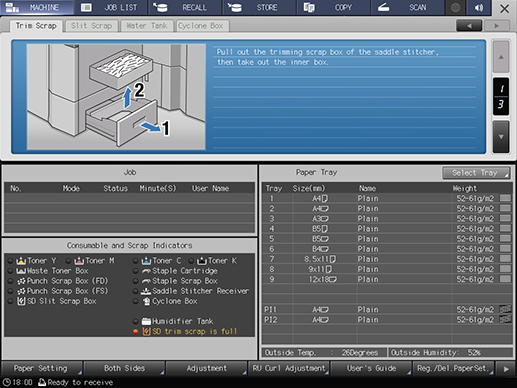Click the SD trim scrap full warning icon

[146, 331]
